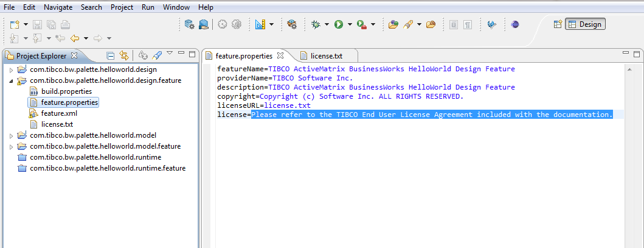Select feature.xml in the project tree

click(59, 113)
